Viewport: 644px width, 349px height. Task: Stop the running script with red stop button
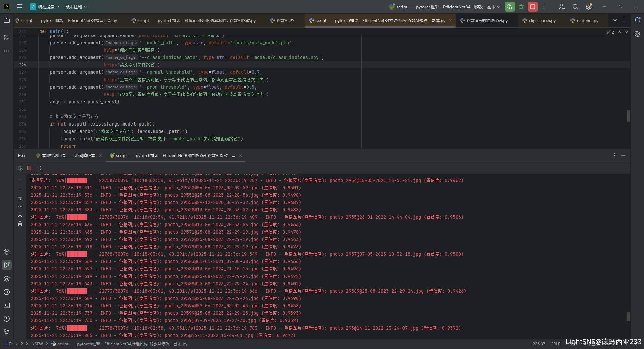coord(532,7)
